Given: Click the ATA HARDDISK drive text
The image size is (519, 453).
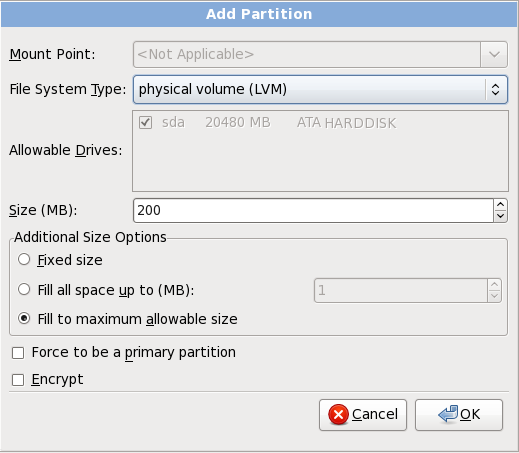Looking at the screenshot, I should [347, 123].
